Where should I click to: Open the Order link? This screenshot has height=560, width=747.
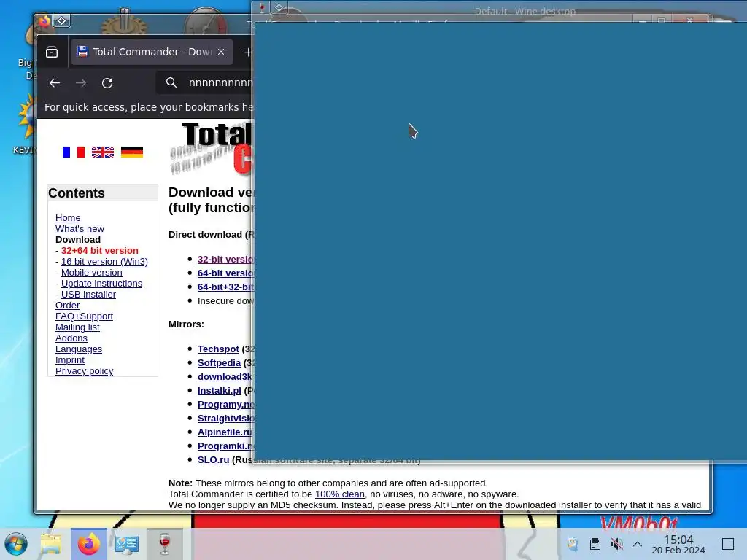click(x=67, y=306)
